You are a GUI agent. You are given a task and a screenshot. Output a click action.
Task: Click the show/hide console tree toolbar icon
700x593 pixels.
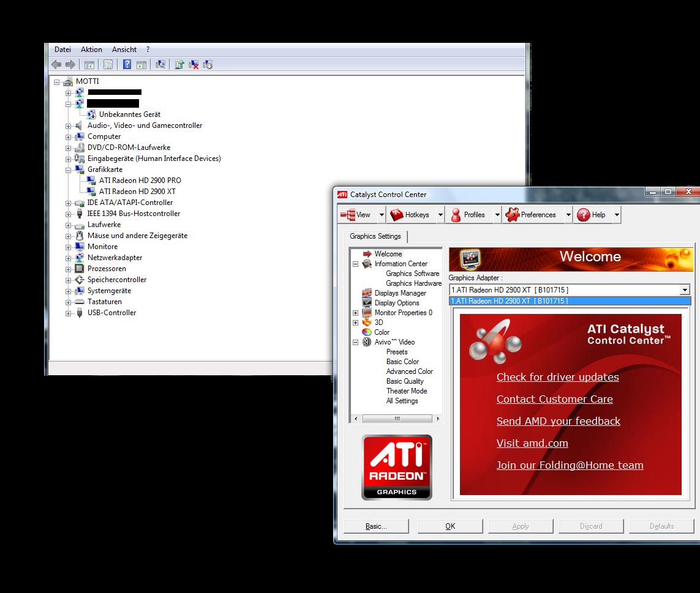(89, 65)
